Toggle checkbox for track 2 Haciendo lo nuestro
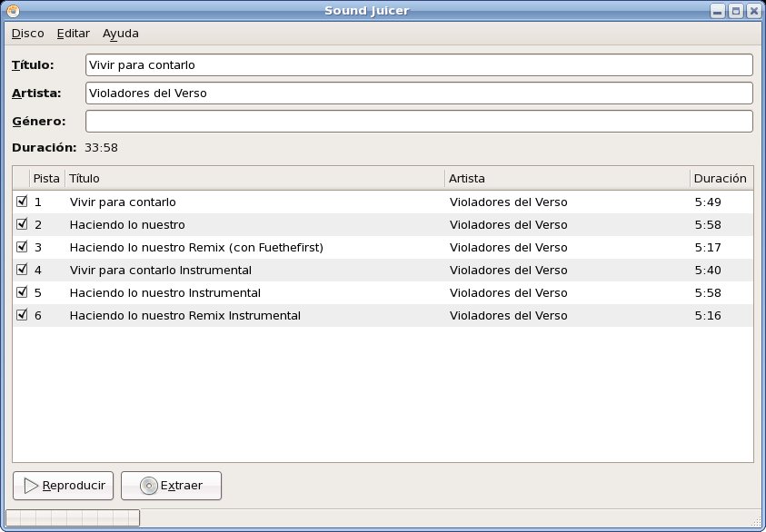 (x=22, y=224)
